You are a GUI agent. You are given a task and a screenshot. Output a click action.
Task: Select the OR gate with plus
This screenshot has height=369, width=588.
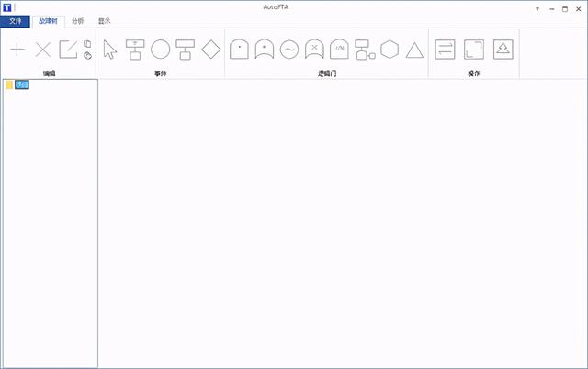tap(265, 50)
